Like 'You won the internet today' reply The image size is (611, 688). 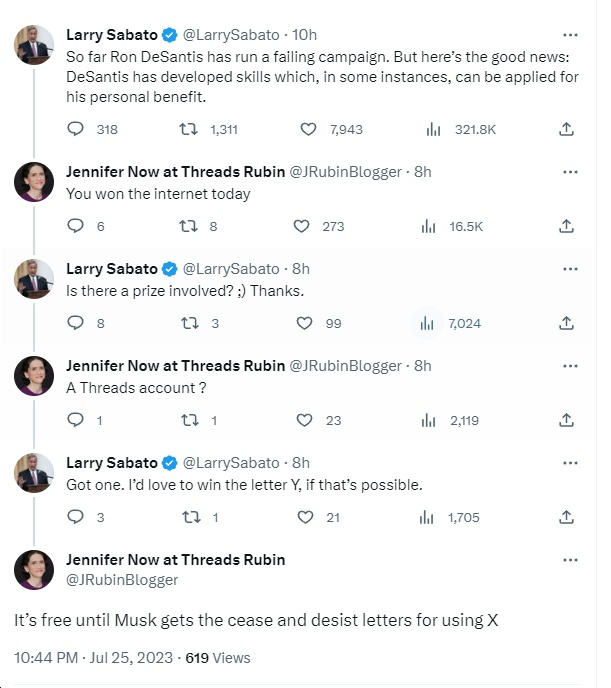click(301, 226)
